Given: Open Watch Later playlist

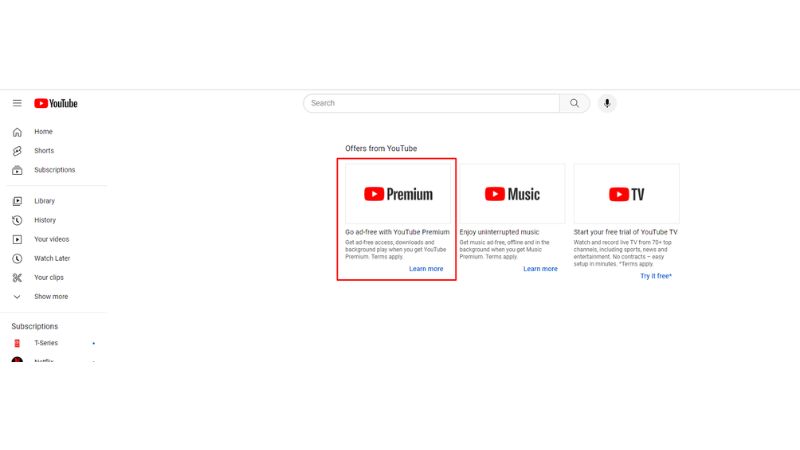Looking at the screenshot, I should coord(52,258).
